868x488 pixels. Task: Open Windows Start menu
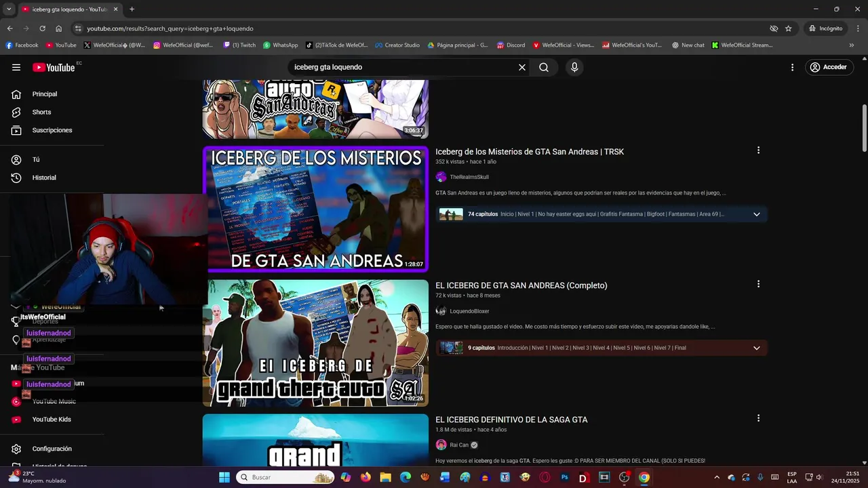[x=224, y=477]
